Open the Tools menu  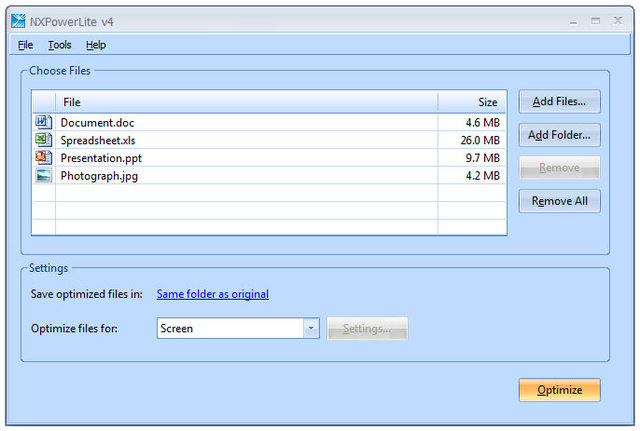pyautogui.click(x=60, y=45)
